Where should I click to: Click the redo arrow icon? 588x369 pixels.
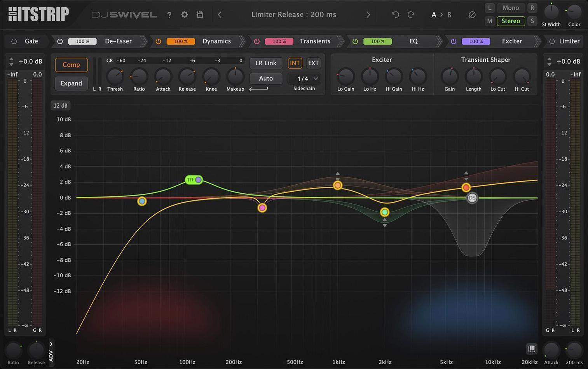pos(411,14)
